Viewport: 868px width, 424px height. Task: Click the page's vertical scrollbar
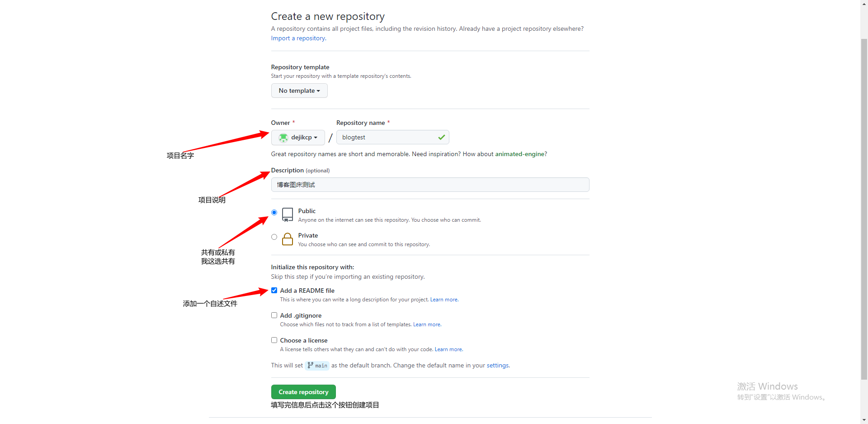[864, 208]
